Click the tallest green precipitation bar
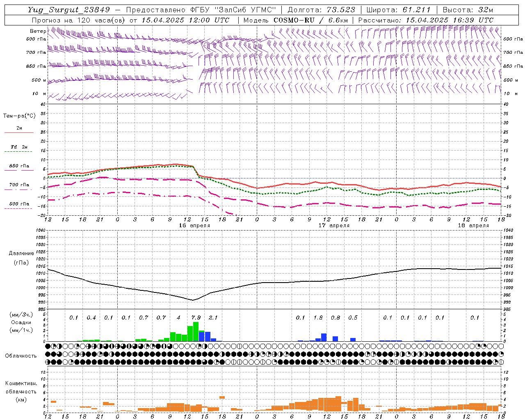 196,331
